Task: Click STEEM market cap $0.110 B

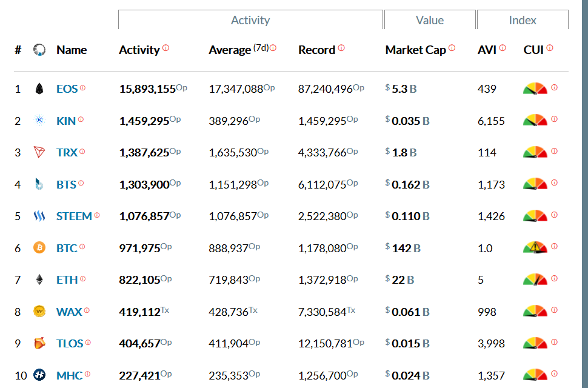Action: [x=407, y=216]
